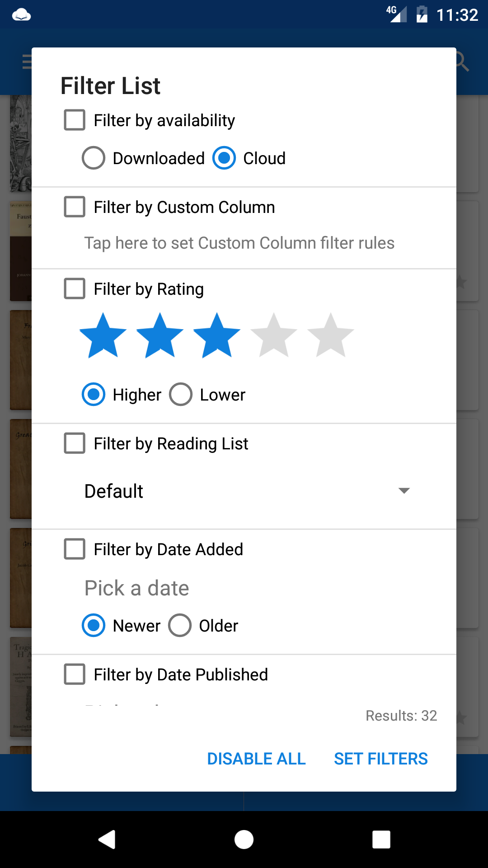Click DISABLE ALL button
Image resolution: width=488 pixels, height=868 pixels.
click(x=256, y=759)
